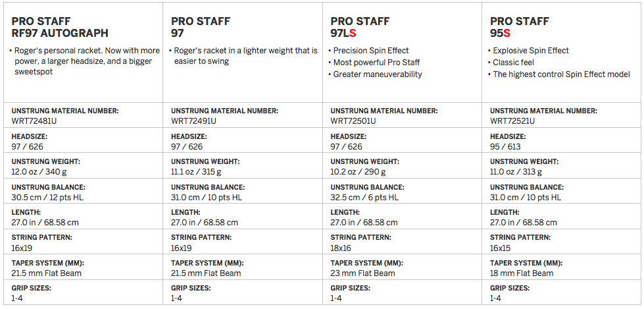Select unstrung weight 12.0 oz / 340 g
This screenshot has width=644, height=309.
37,172
